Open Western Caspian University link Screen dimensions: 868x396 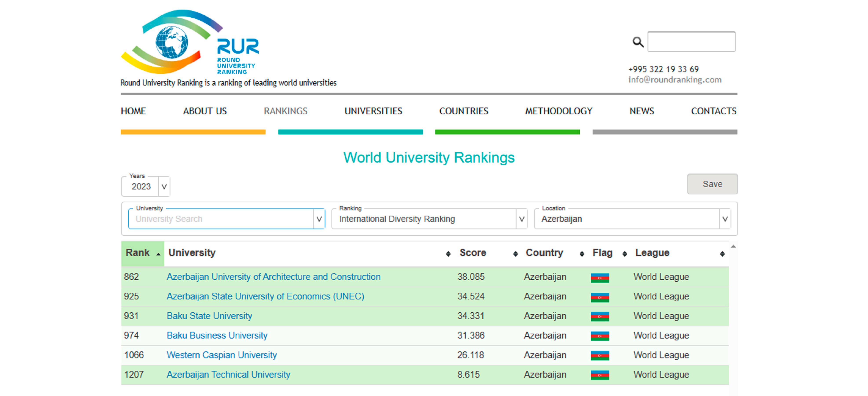(221, 355)
